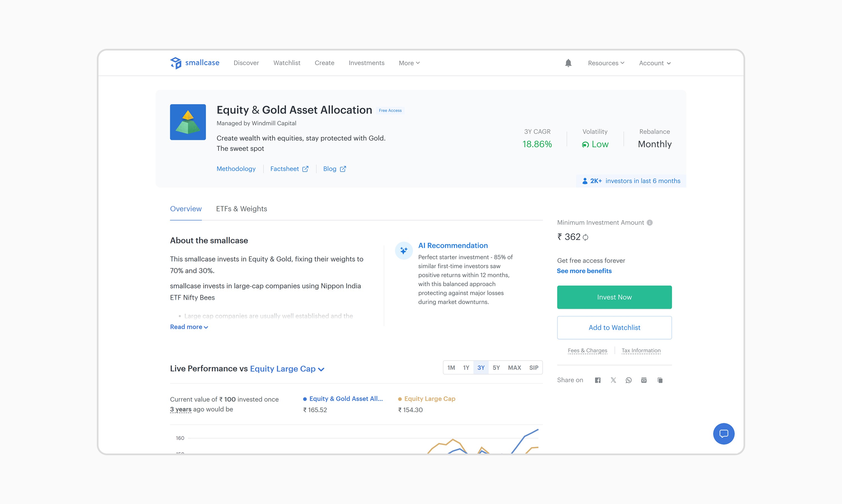Open the Factsheet link

[x=289, y=169]
